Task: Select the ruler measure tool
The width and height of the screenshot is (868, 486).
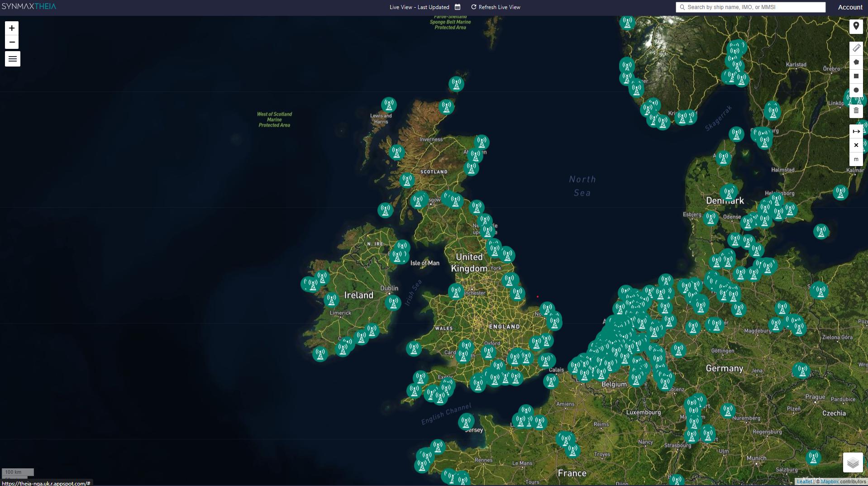Action: [856, 48]
